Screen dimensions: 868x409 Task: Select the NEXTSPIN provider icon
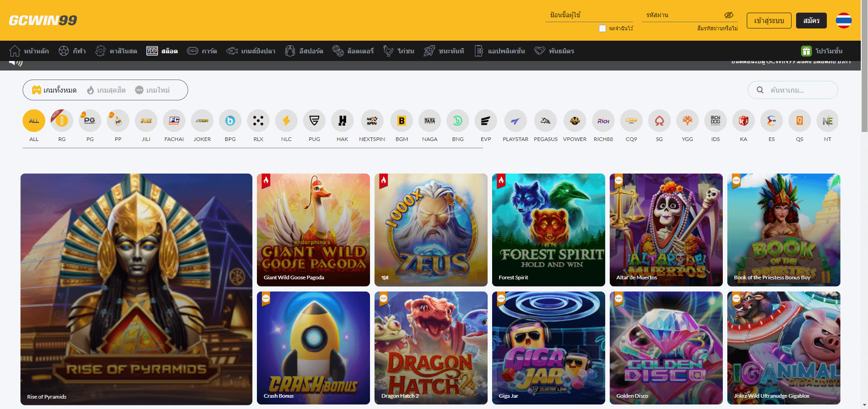pyautogui.click(x=372, y=121)
